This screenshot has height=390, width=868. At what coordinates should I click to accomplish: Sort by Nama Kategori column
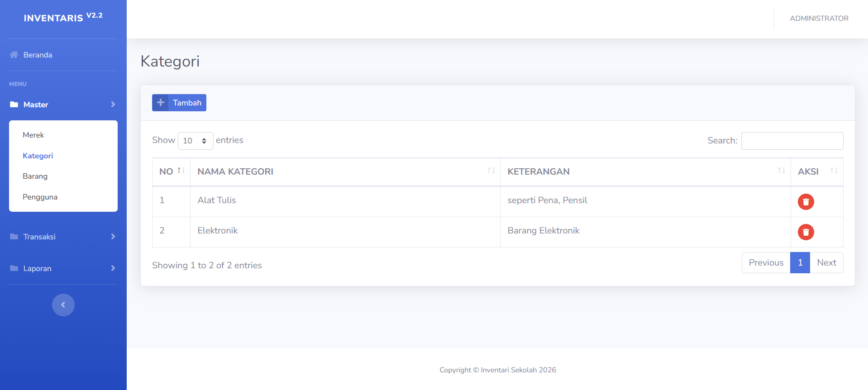coord(491,171)
